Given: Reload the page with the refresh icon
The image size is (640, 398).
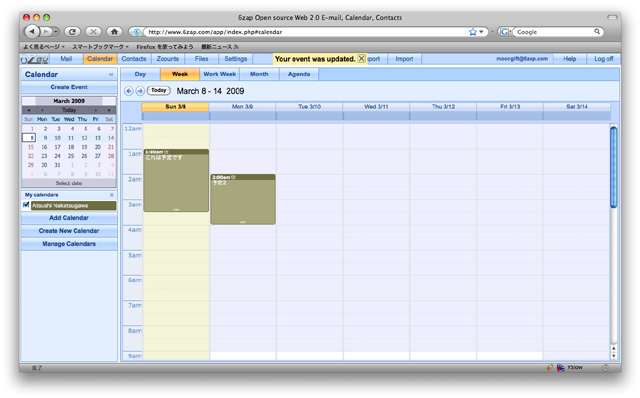Looking at the screenshot, I should [x=73, y=31].
